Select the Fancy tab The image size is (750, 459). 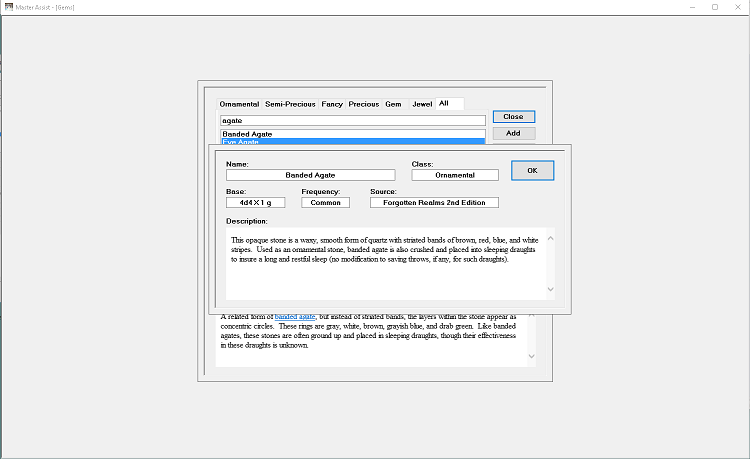(332, 104)
